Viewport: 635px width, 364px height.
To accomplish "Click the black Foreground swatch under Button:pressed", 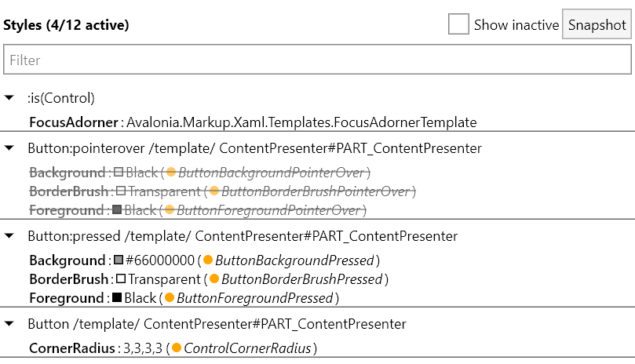I will click(117, 298).
